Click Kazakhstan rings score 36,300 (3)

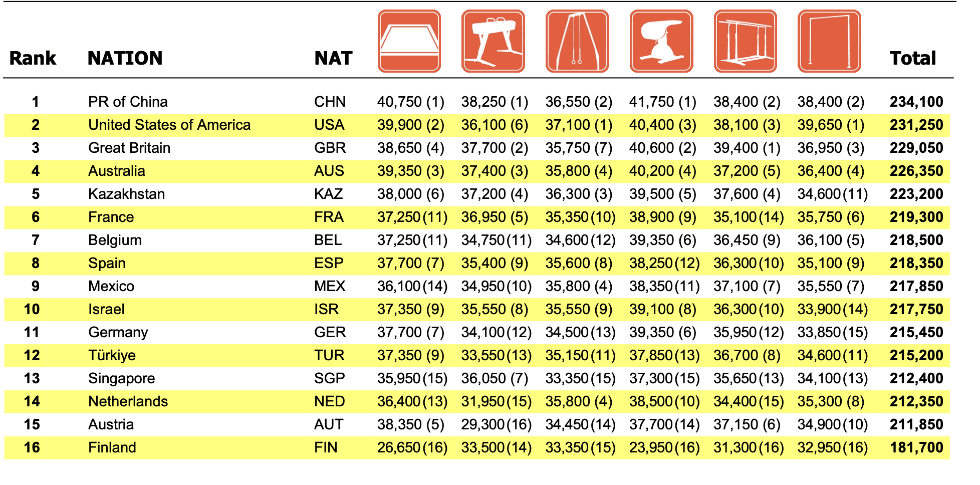[579, 194]
